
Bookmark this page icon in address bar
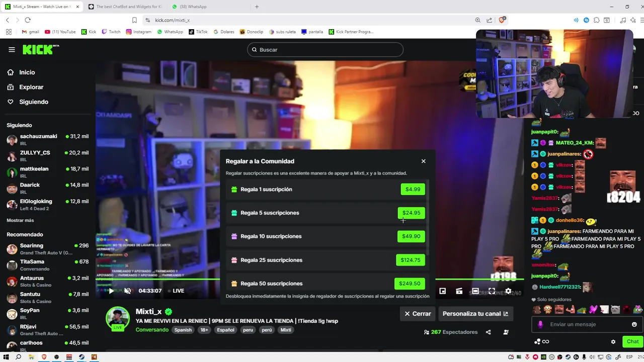point(134,20)
